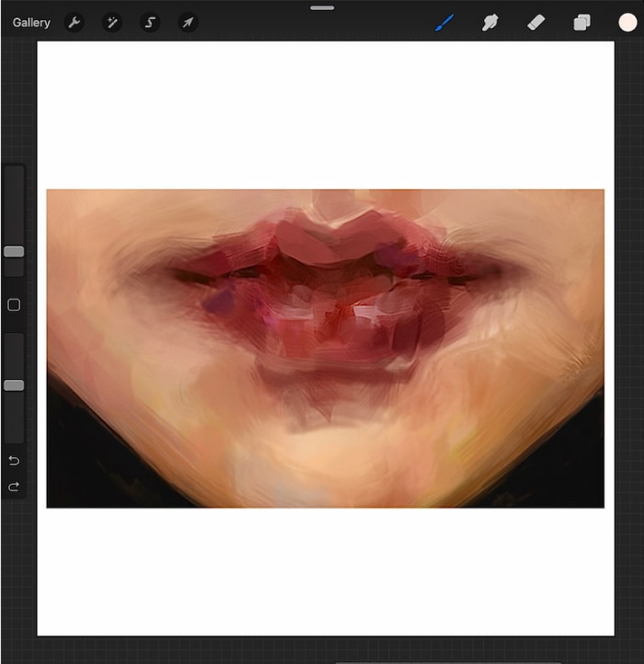
Task: Open the Actions wrench menu
Action: (75, 22)
